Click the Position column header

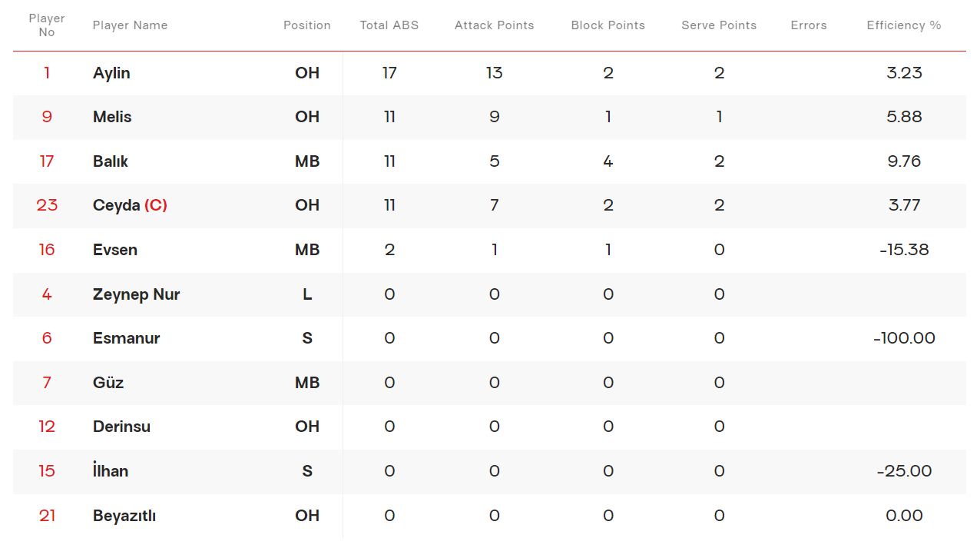(307, 25)
